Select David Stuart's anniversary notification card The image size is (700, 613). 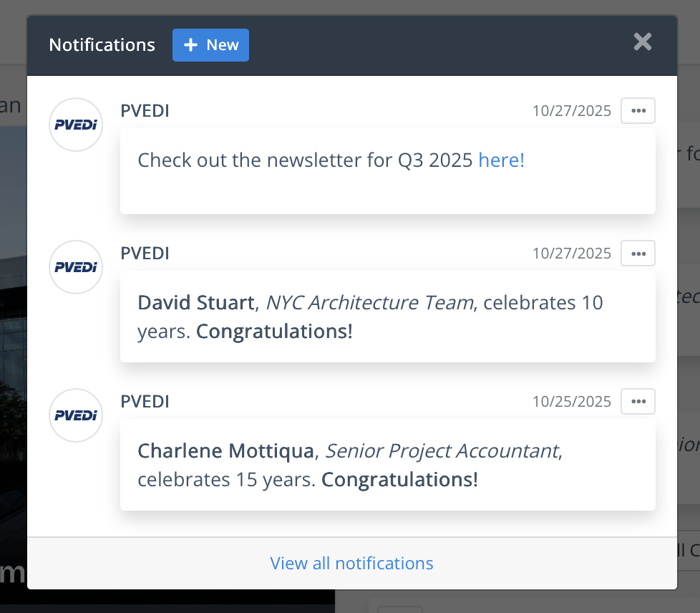387,317
